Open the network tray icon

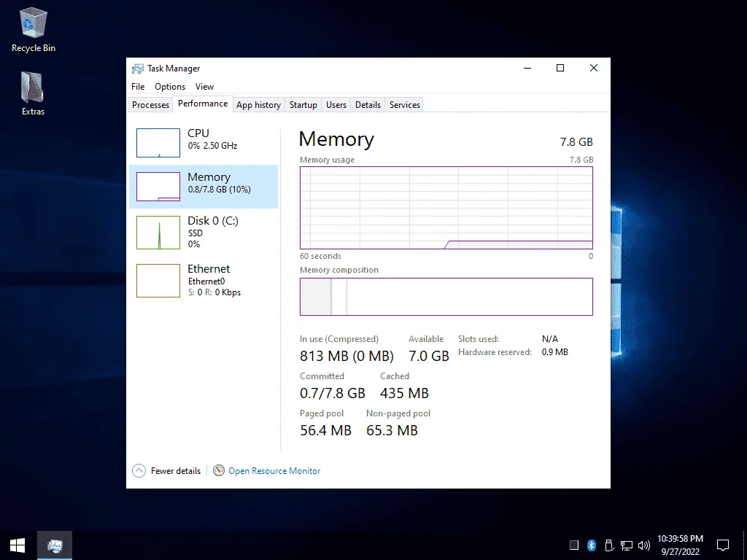tap(626, 545)
